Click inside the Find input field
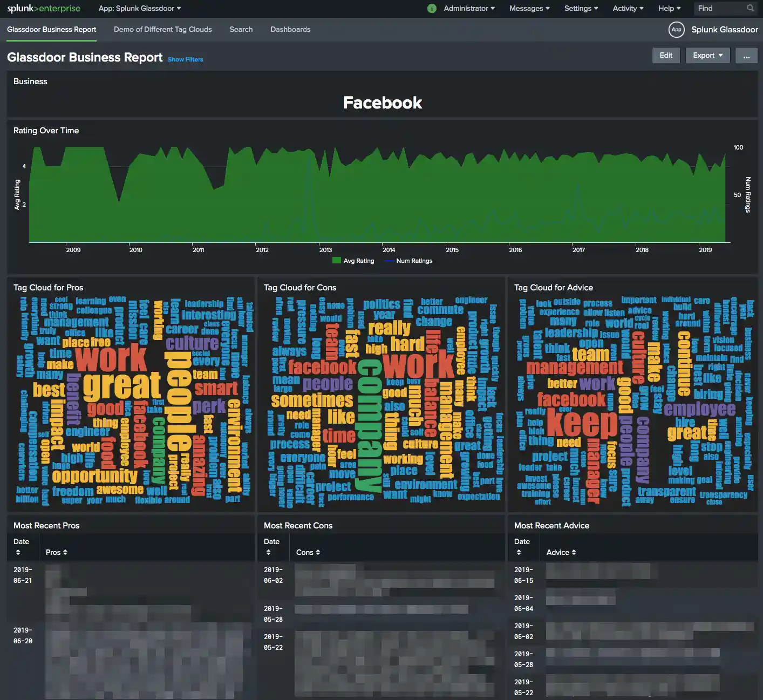This screenshot has width=763, height=700. (720, 8)
